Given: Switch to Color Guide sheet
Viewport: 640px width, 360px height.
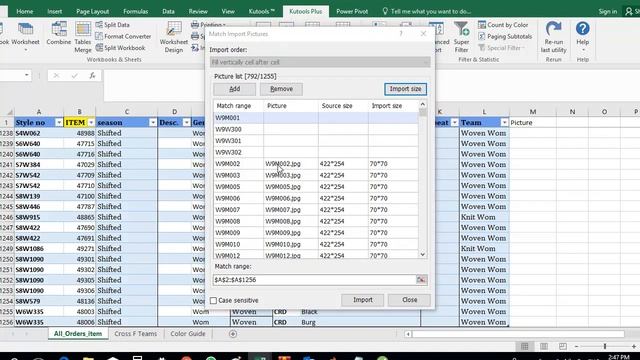Looking at the screenshot, I should [x=188, y=334].
